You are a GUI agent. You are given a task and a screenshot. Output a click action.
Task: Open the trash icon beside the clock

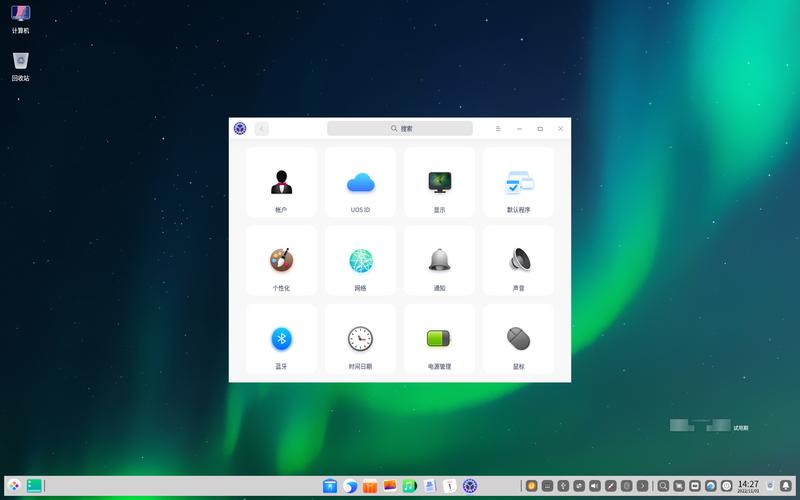[770, 486]
